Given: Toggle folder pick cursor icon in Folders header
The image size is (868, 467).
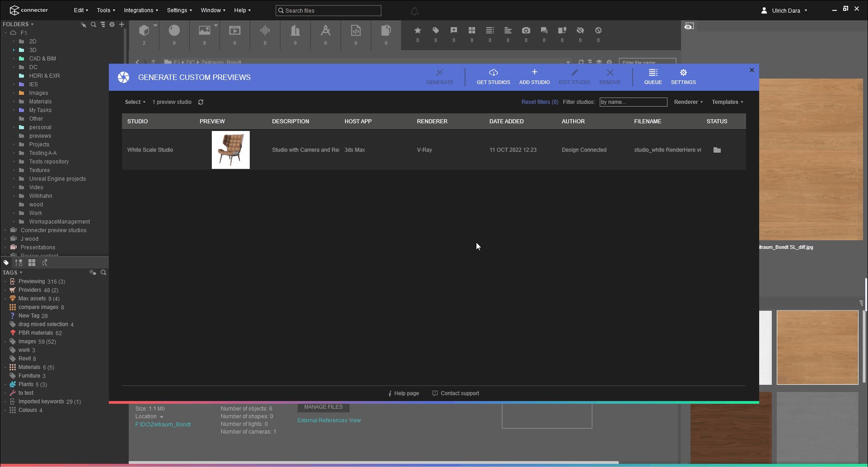Looking at the screenshot, I should 83,24.
